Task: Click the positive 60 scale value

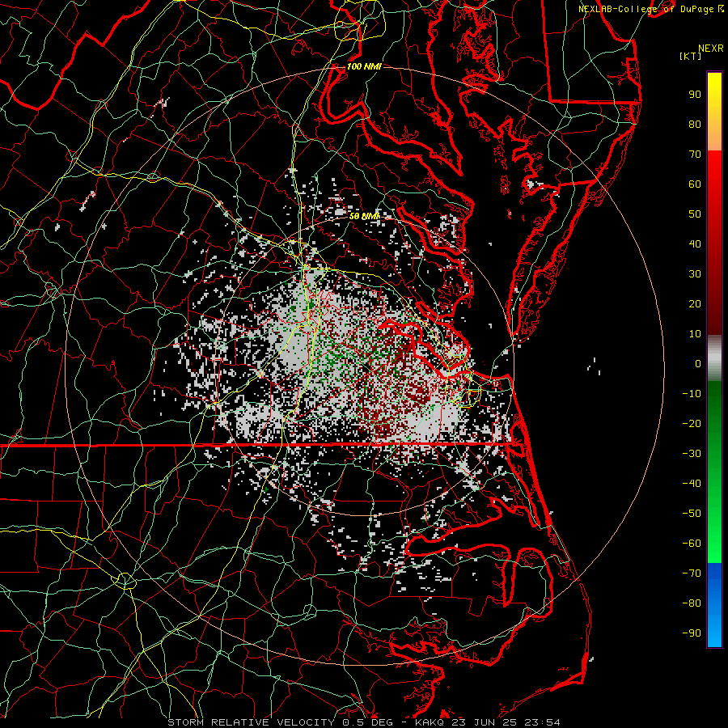Action: click(x=695, y=184)
